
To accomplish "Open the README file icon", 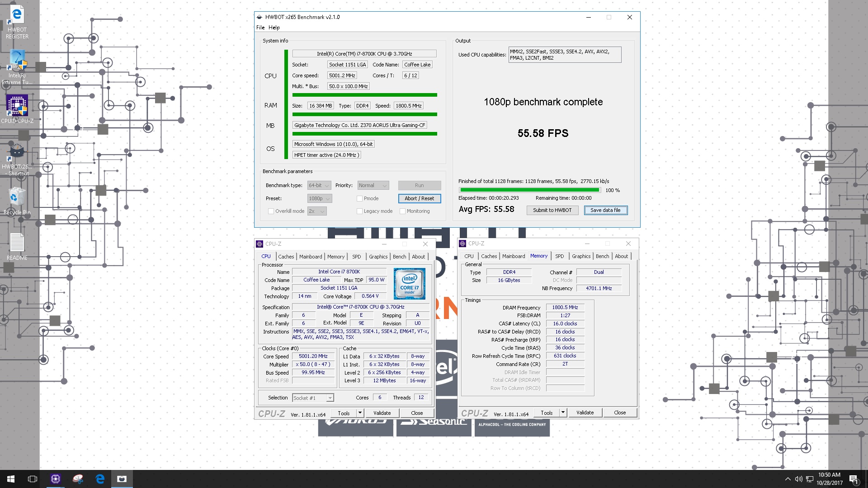I will tap(17, 247).
